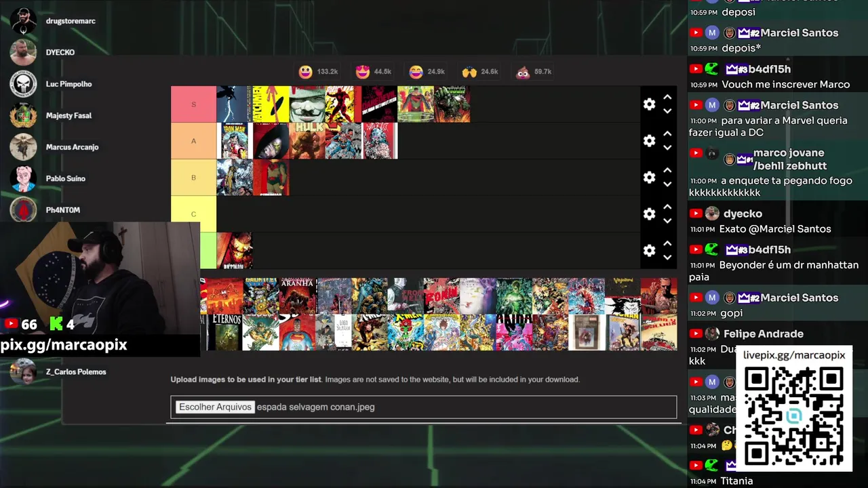This screenshot has height=488, width=868.
Task: Move the A tier row up with its chevron
Action: 667,134
